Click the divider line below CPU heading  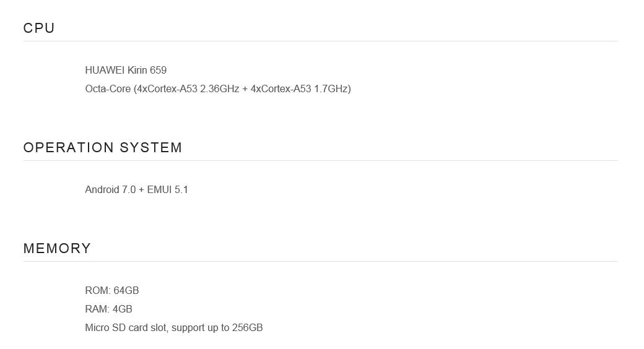click(321, 41)
